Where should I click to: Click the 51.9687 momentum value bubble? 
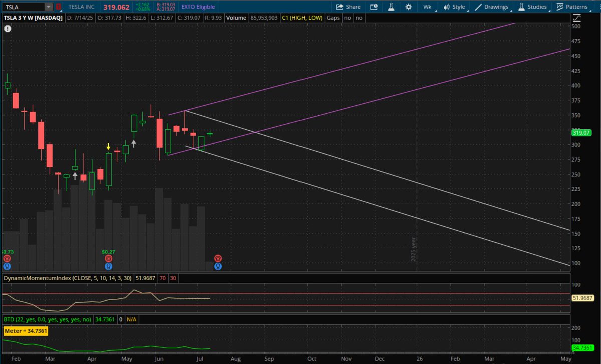point(582,298)
